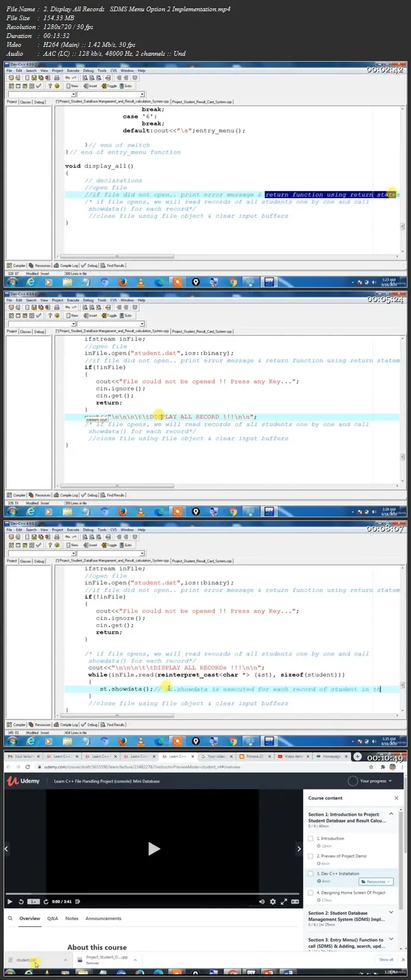This screenshot has width=411, height=980.
Task: Open Find Results tab in 00:05:24 frame
Action: [x=112, y=495]
